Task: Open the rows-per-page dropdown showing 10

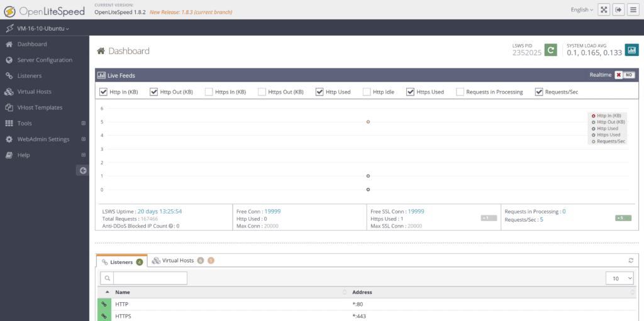Action: click(x=619, y=278)
